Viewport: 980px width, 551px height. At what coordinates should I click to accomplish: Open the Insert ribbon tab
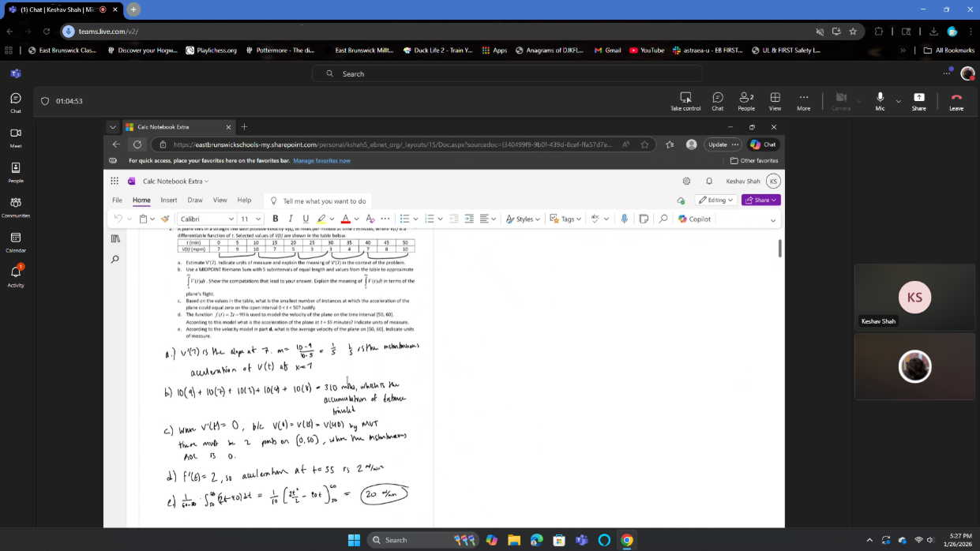[x=169, y=201]
